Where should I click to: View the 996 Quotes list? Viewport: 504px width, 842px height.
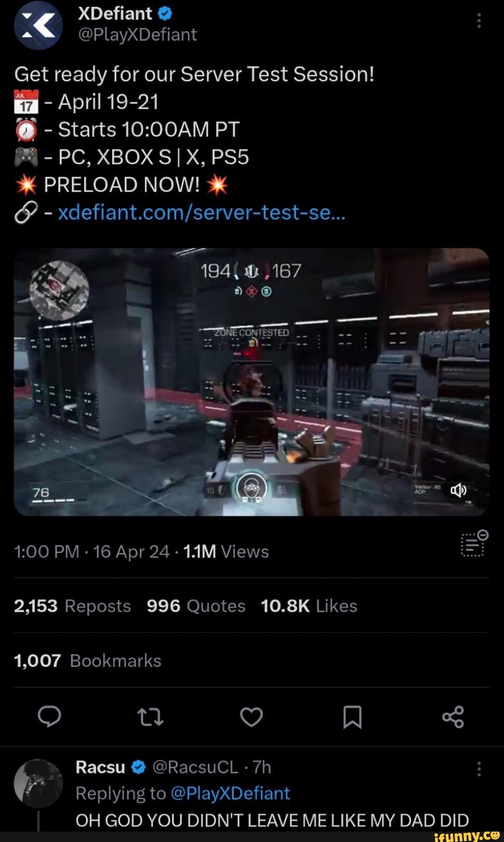click(x=196, y=606)
